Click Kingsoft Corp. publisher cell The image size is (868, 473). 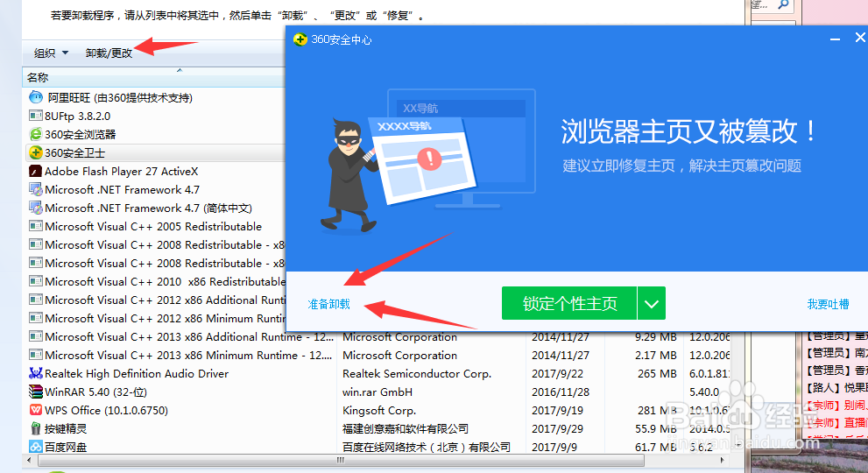pos(379,411)
